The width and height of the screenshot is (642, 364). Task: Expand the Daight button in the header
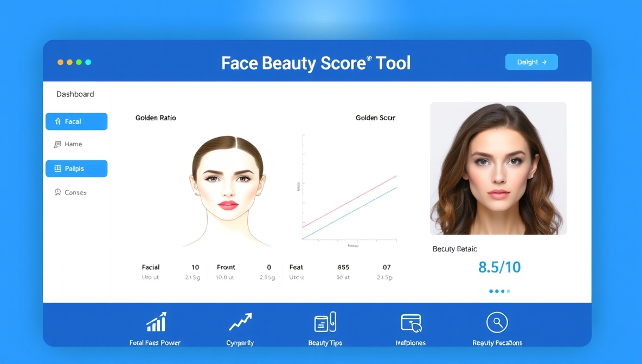(x=531, y=62)
